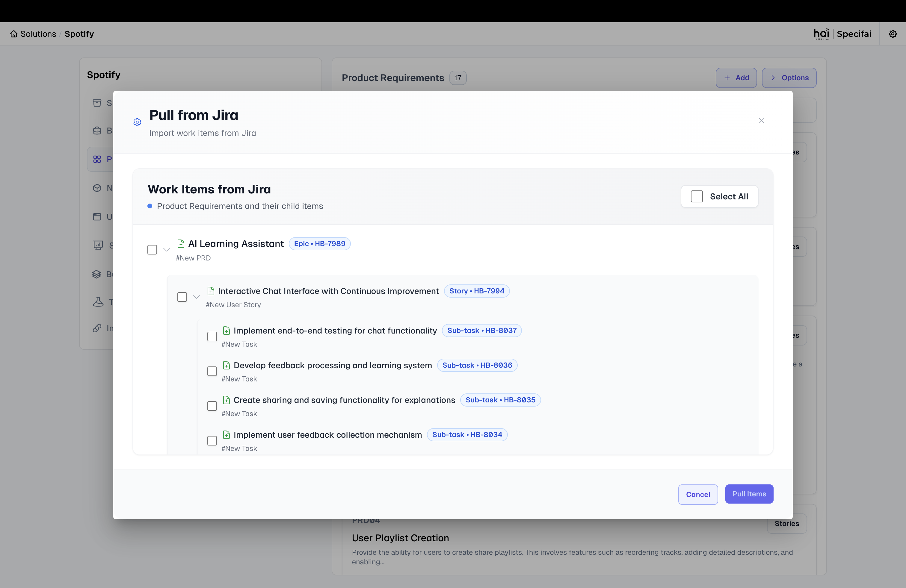Screen dimensions: 906x588
Task: Click Create sharing and saving functionality for explanations
Action: coord(344,400)
